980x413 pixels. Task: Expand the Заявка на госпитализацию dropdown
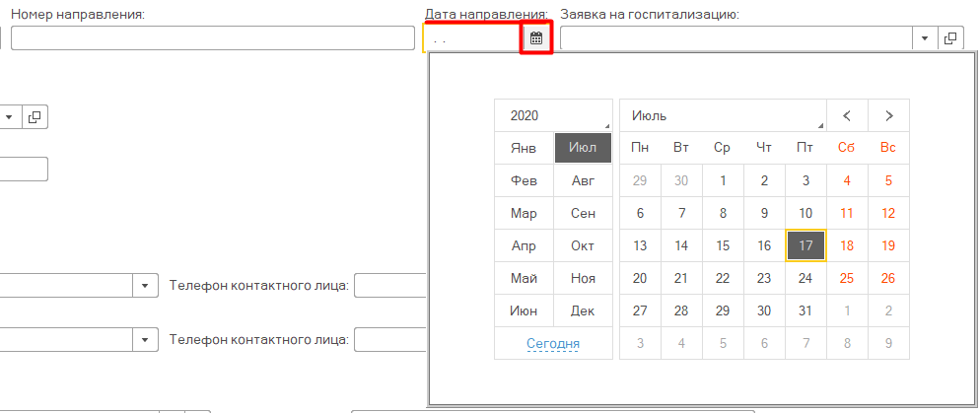pyautogui.click(x=925, y=38)
